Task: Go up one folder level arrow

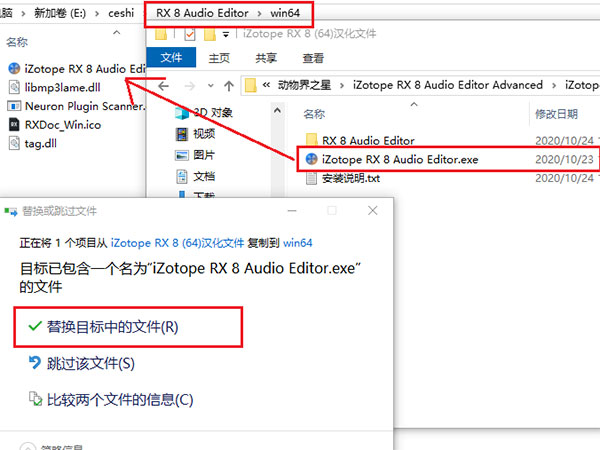Action: pyautogui.click(x=229, y=86)
